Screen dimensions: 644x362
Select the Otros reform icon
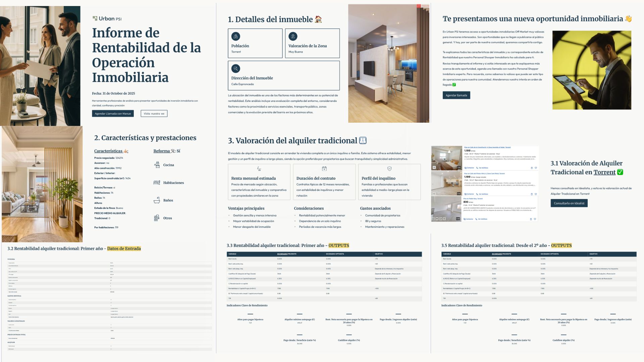[157, 218]
